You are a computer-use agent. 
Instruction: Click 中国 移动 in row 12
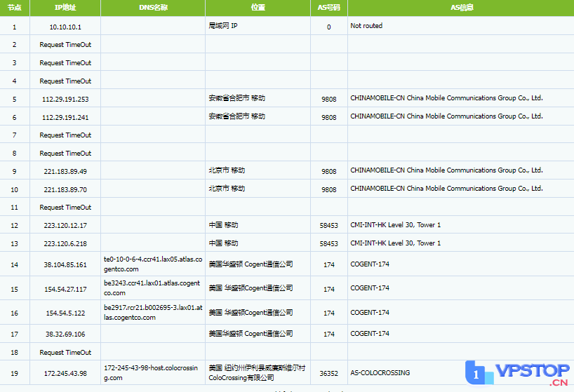(223, 225)
